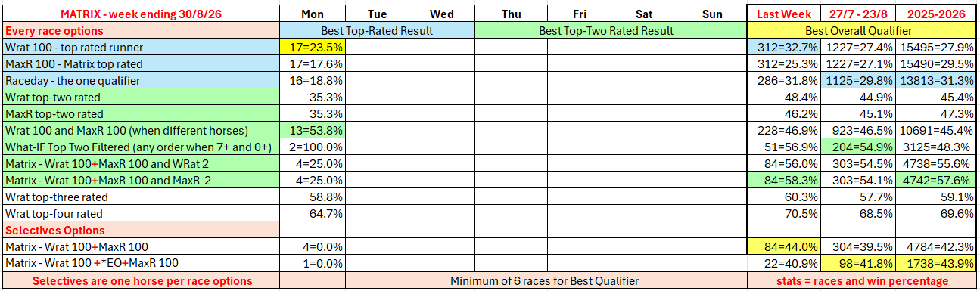Screen dimensions: 980x291
Task: Click the yellow 17=23.5% cell
Action: pos(313,48)
